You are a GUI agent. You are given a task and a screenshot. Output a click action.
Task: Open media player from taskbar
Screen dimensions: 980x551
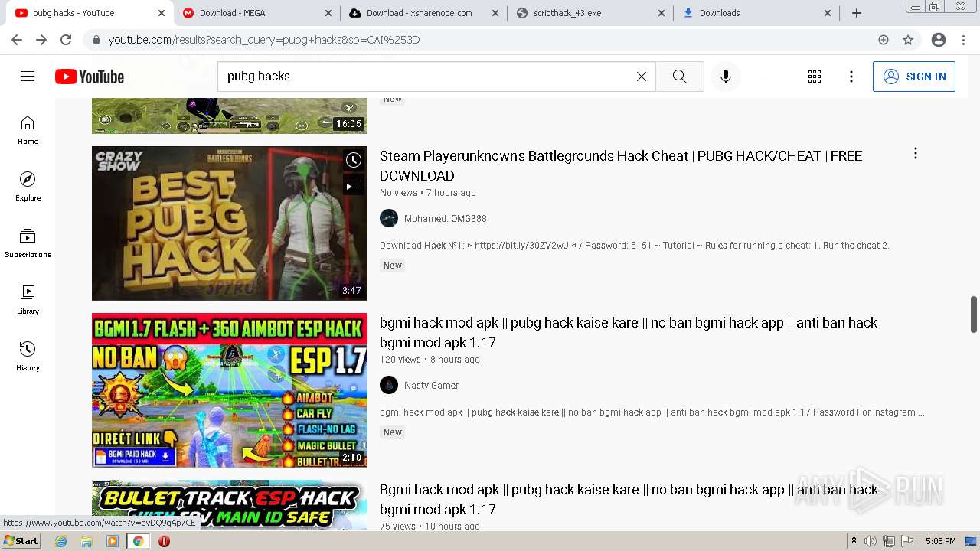(x=113, y=541)
